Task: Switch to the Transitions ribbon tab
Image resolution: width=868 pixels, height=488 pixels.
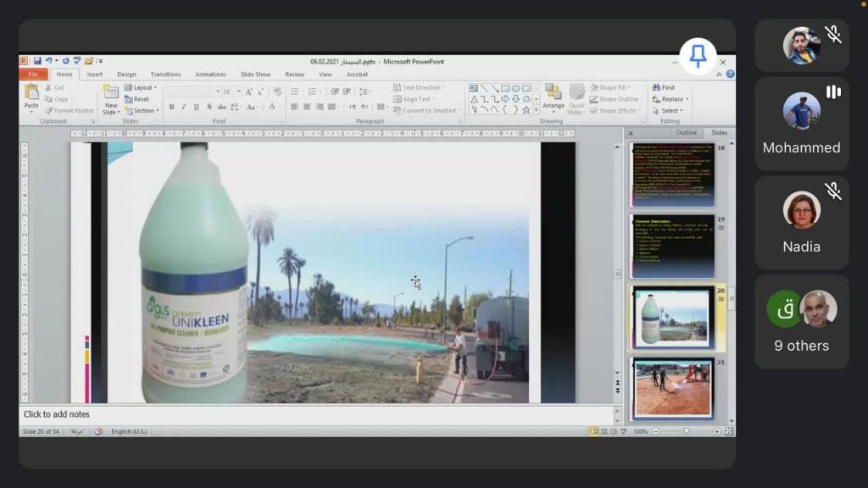Action: point(165,75)
